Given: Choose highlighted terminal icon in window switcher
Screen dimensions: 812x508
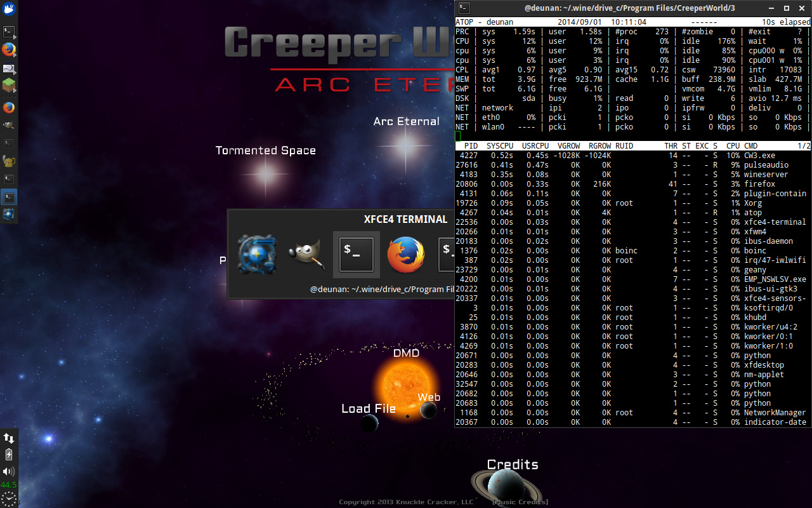Looking at the screenshot, I should coord(356,255).
